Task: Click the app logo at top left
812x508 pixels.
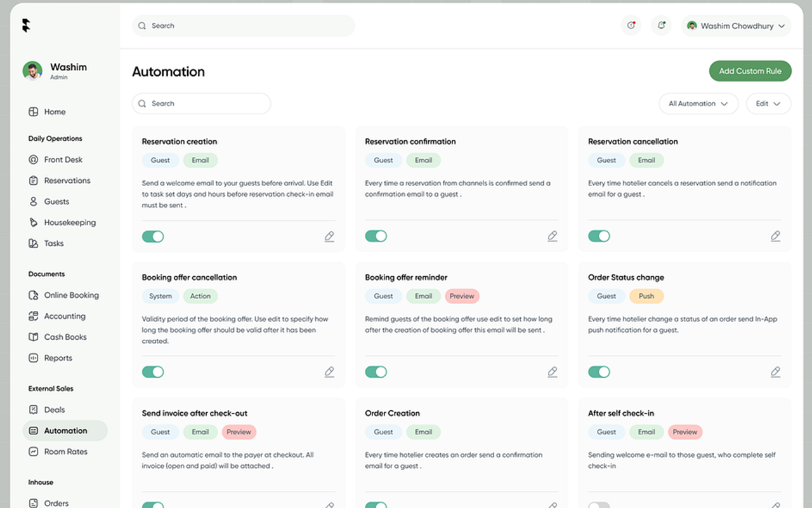Action: coord(25,24)
